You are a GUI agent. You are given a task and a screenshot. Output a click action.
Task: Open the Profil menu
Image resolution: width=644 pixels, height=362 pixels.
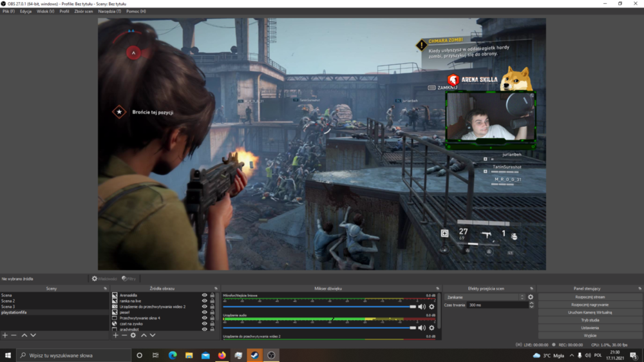64,12
